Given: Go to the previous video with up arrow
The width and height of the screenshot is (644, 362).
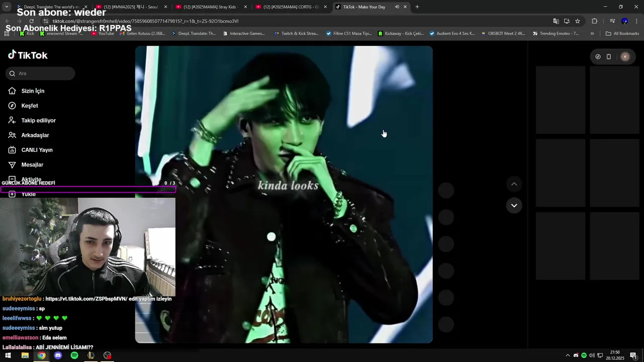Looking at the screenshot, I should 514,184.
